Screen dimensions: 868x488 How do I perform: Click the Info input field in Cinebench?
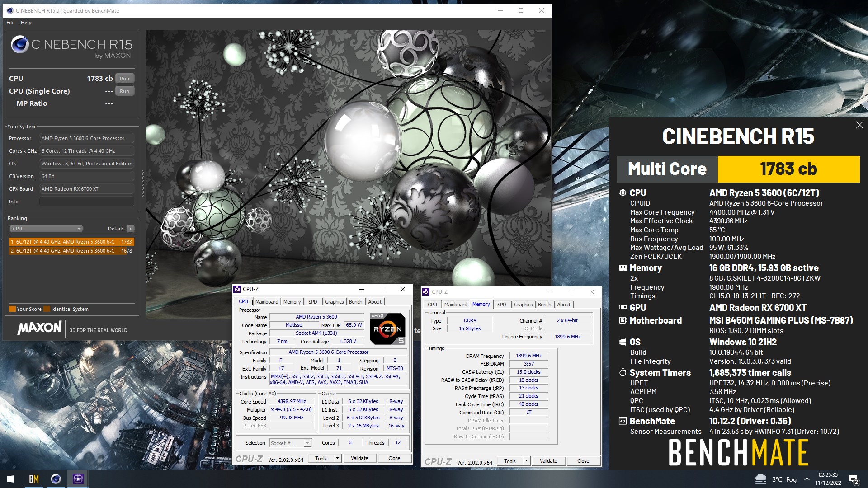tap(87, 202)
